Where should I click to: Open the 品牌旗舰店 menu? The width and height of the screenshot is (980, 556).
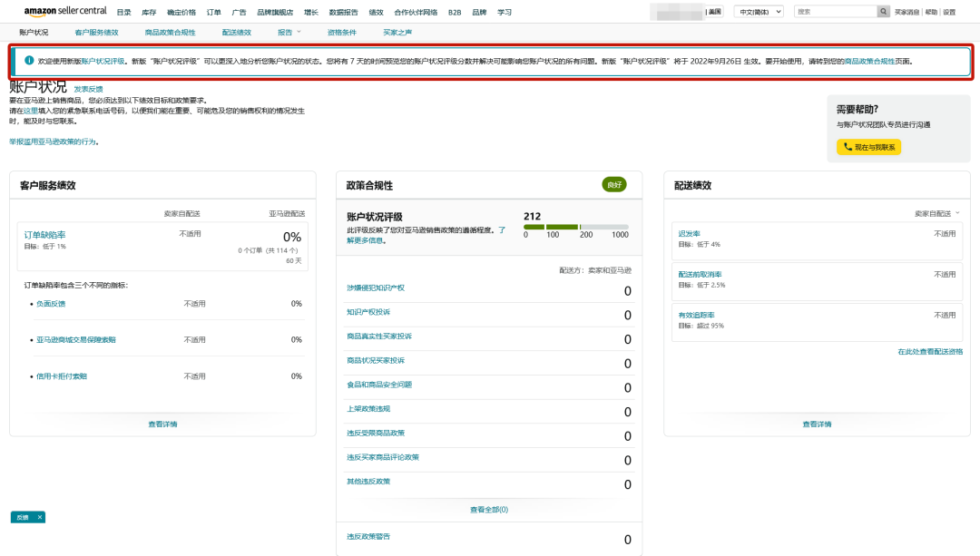coord(275,13)
